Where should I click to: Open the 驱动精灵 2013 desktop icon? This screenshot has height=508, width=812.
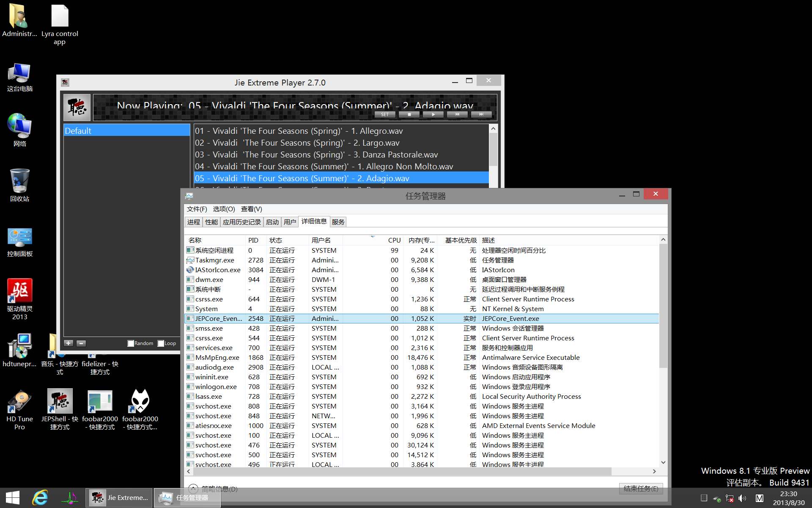(x=19, y=299)
